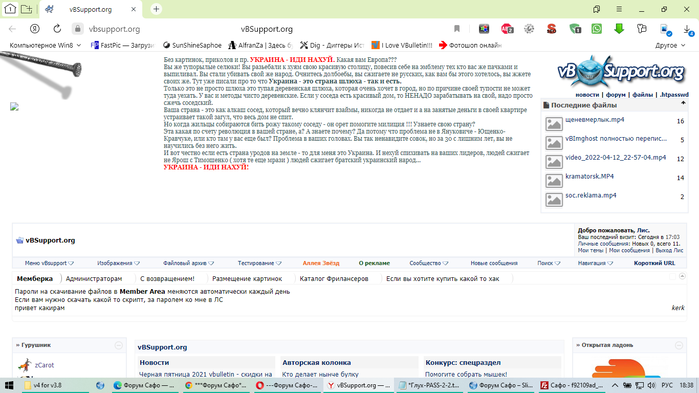Image resolution: width=699 pixels, height=393 pixels.
Task: Open Изображения dropdown menu
Action: pos(118,263)
